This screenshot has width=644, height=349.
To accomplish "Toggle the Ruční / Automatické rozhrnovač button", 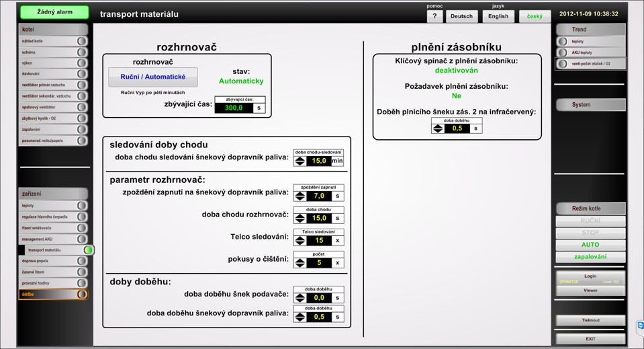I will 153,77.
